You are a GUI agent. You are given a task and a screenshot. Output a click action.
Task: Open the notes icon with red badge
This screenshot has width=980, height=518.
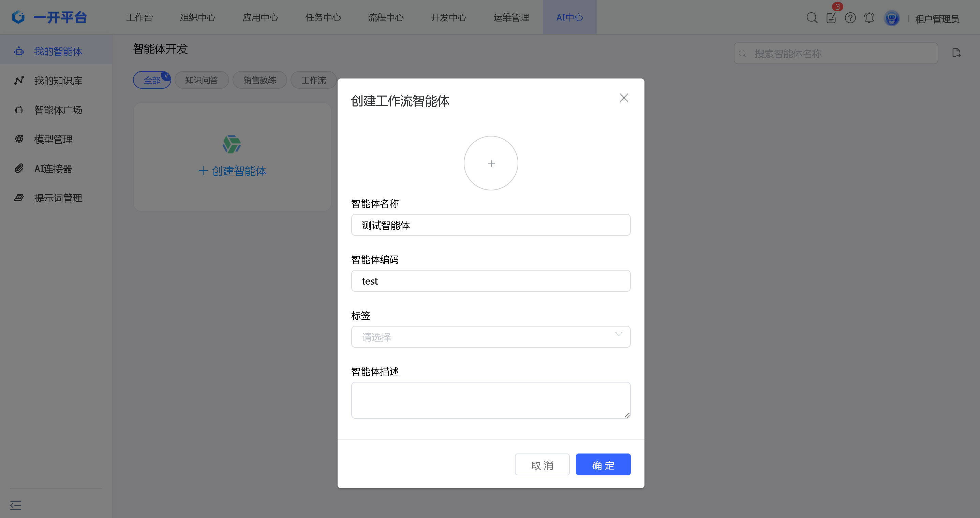click(x=831, y=18)
